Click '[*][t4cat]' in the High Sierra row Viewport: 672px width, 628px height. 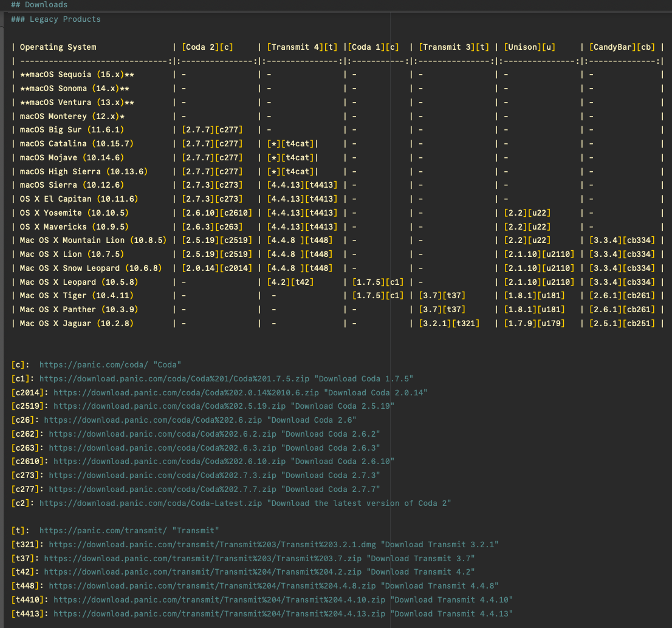pos(290,171)
